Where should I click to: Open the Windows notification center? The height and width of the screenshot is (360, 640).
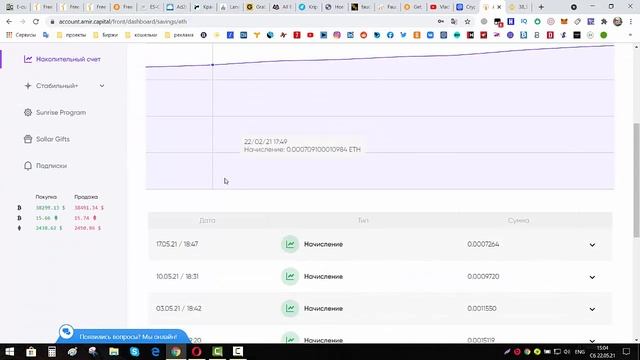(627, 351)
